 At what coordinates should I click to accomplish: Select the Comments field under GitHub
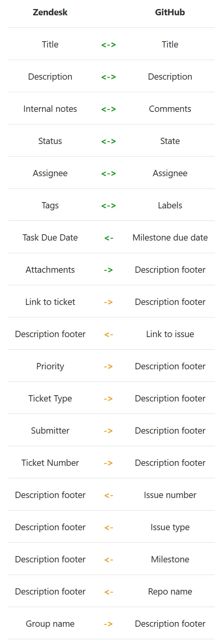point(170,109)
